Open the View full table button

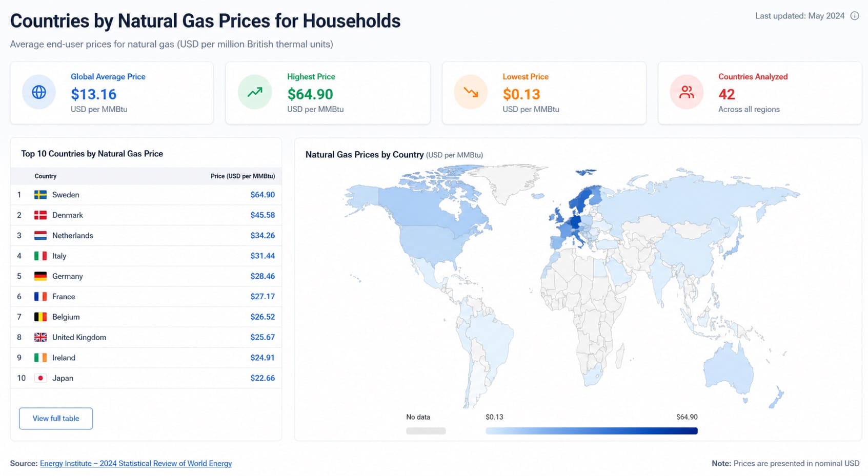point(56,419)
